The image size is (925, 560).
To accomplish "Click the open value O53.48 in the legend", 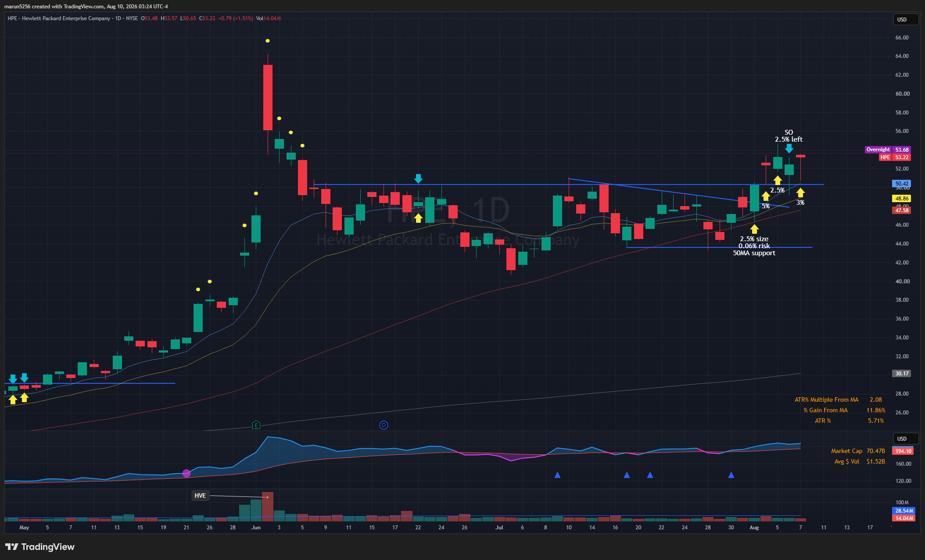I will tap(149, 18).
